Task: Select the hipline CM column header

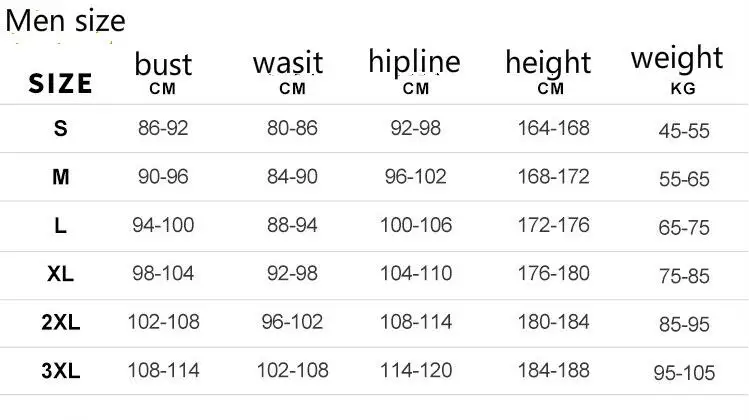Action: click(414, 72)
